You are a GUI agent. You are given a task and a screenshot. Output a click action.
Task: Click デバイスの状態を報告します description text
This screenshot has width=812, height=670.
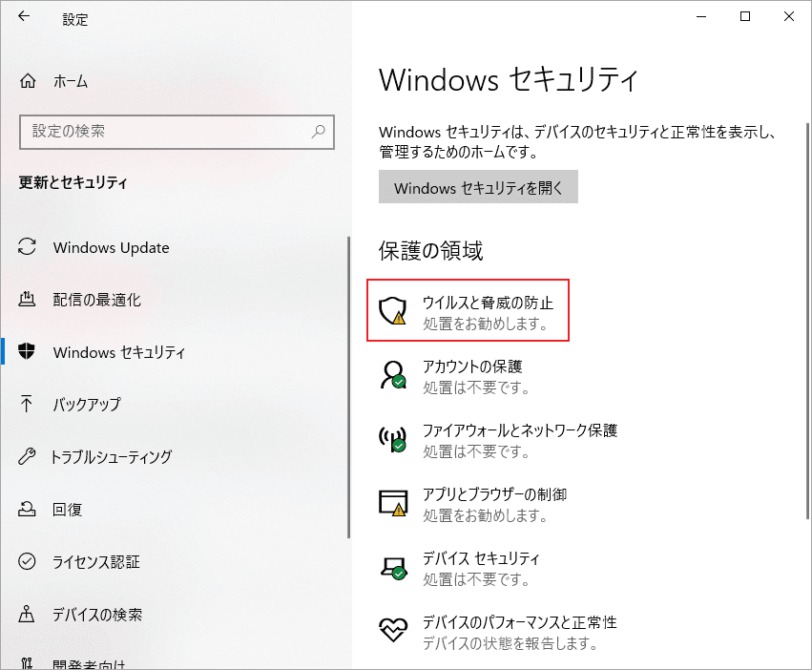510,643
